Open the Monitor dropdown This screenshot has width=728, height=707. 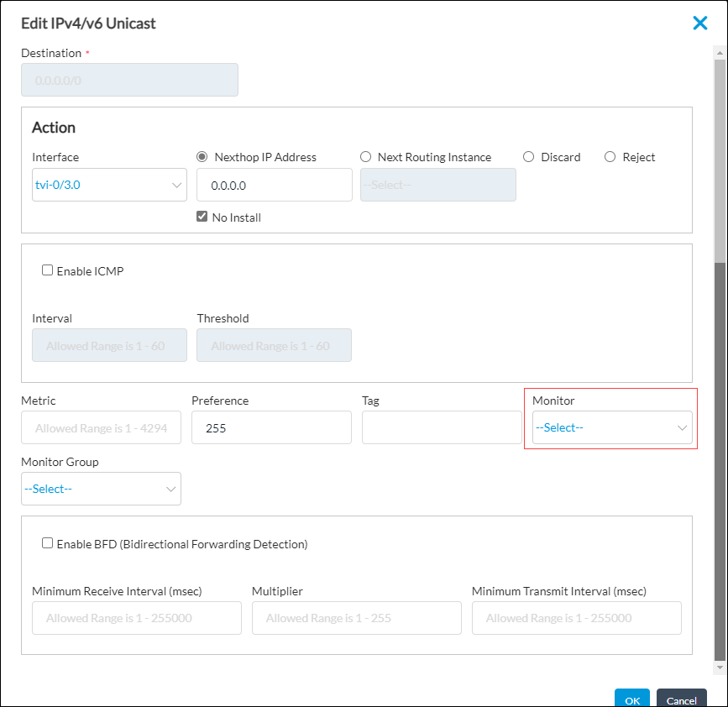click(x=611, y=427)
